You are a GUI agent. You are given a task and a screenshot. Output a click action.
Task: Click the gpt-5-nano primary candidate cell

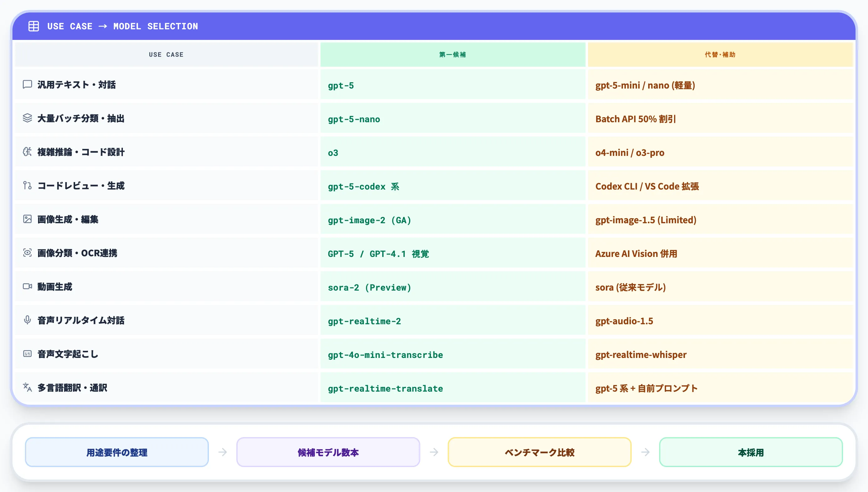pos(453,118)
